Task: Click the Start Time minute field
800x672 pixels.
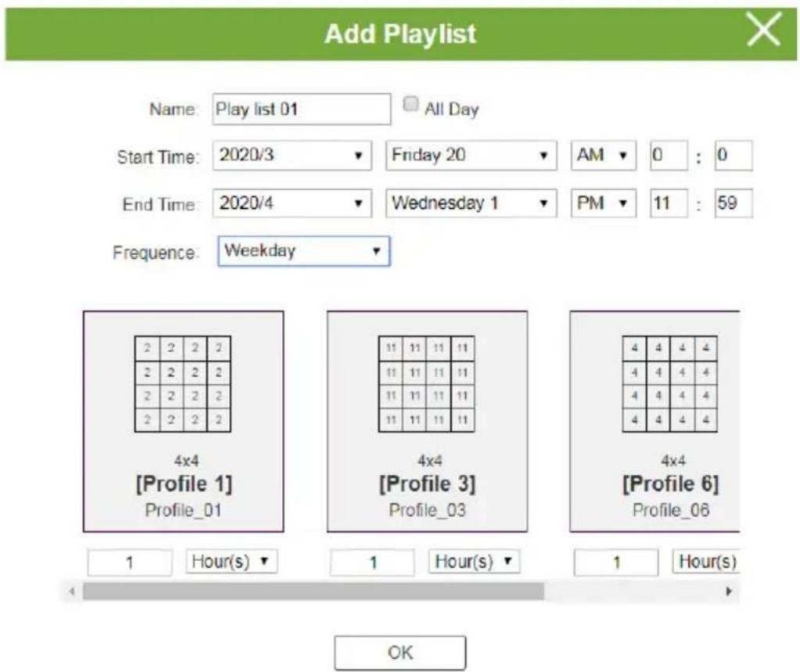Action: click(x=734, y=155)
